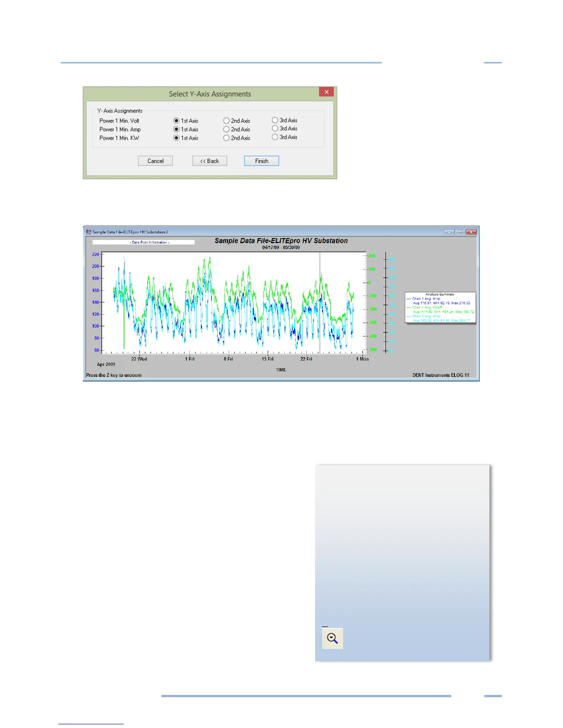This screenshot has width=563, height=728.
Task: Click the 22 Fri time axis label
Action: [x=306, y=359]
